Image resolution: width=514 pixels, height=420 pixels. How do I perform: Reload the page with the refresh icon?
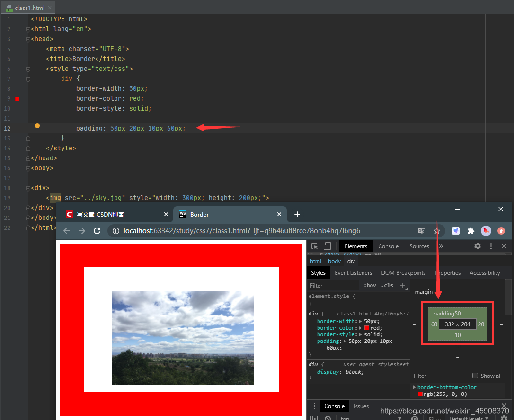tap(97, 231)
